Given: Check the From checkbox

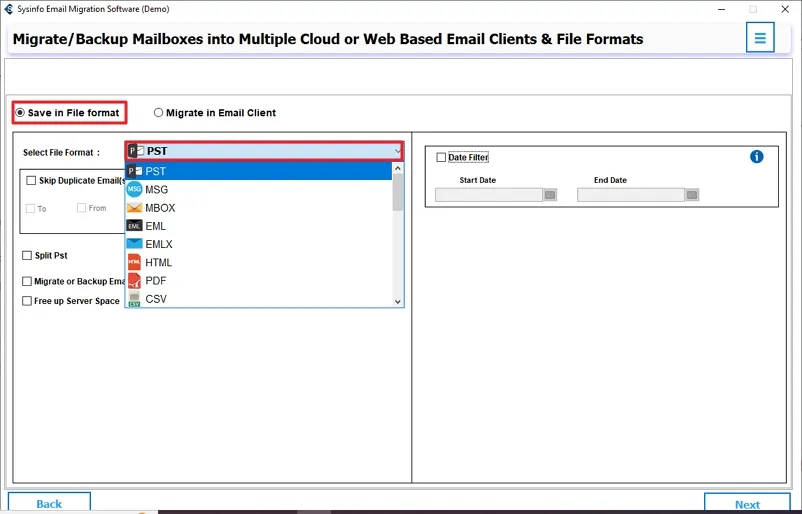Looking at the screenshot, I should [81, 208].
